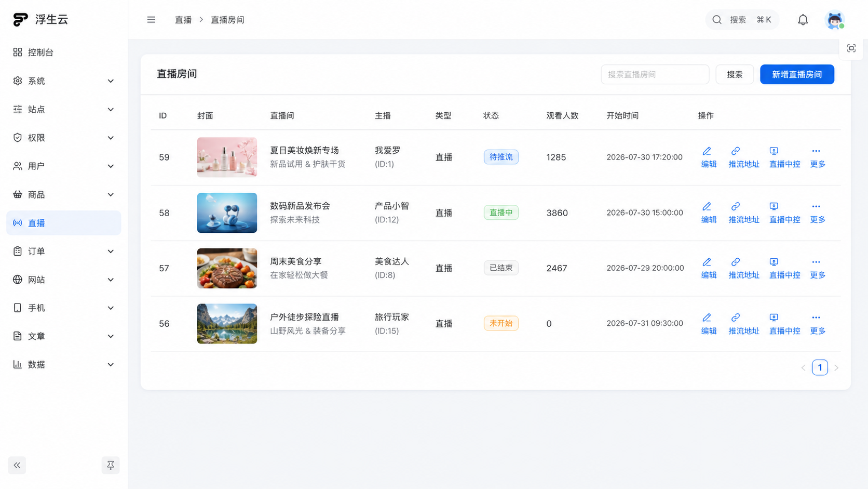Click the pin sidebar icon
The image size is (868, 489).
point(111,465)
